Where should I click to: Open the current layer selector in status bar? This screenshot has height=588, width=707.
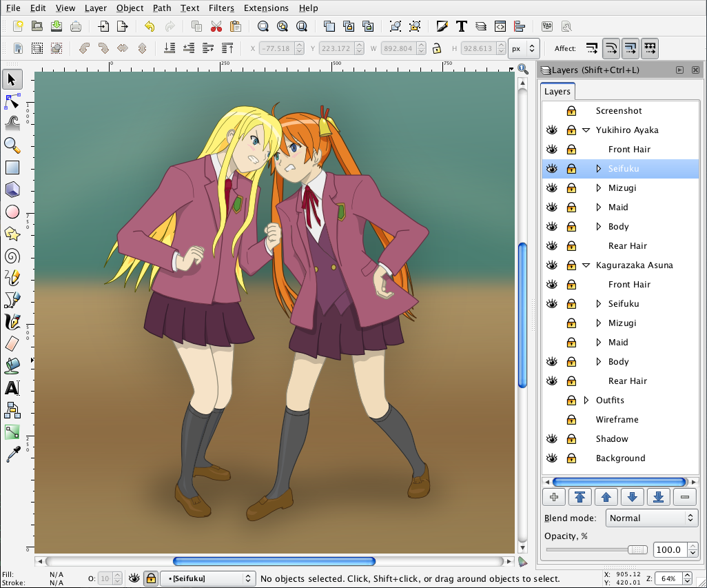click(207, 578)
